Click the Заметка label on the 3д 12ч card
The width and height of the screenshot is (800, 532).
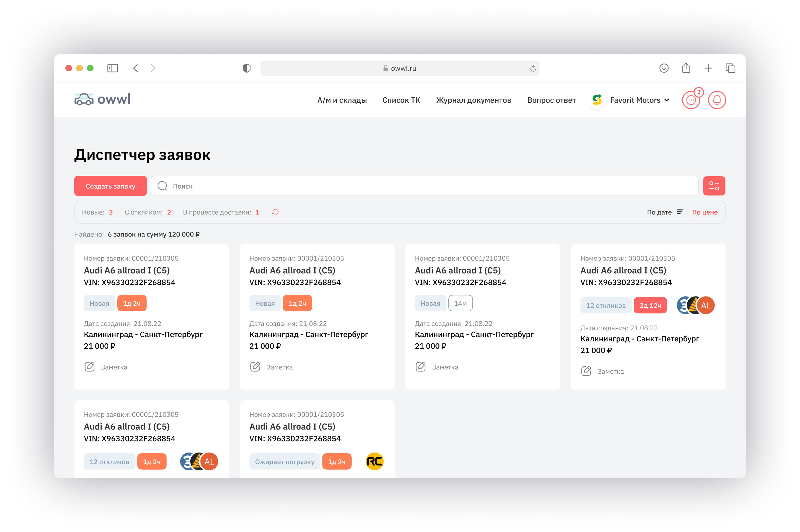(x=611, y=371)
